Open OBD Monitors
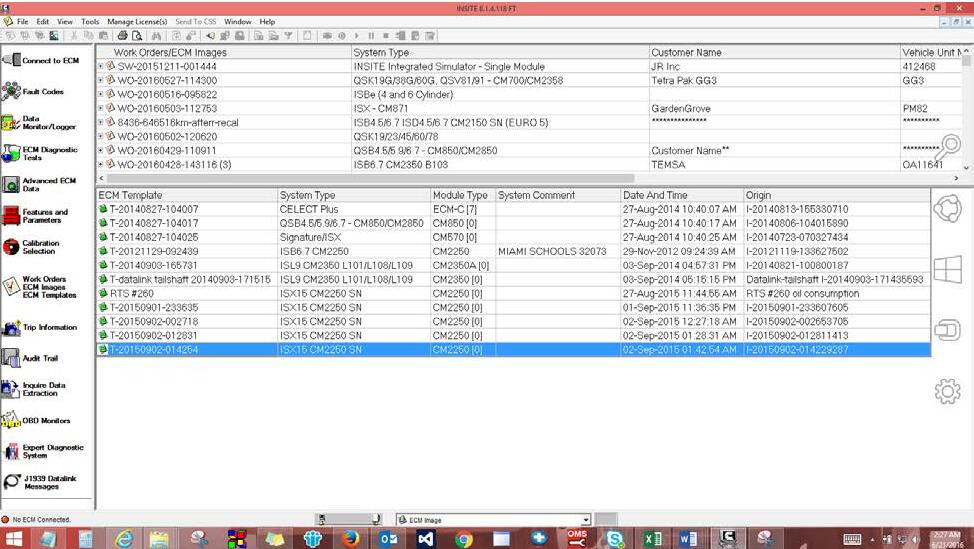The width and height of the screenshot is (974, 549). pos(36,420)
